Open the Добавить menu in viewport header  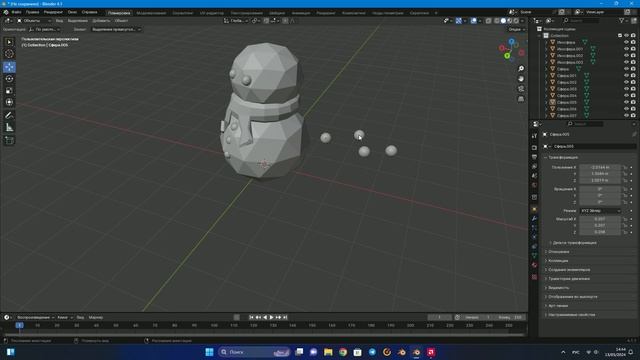point(101,20)
